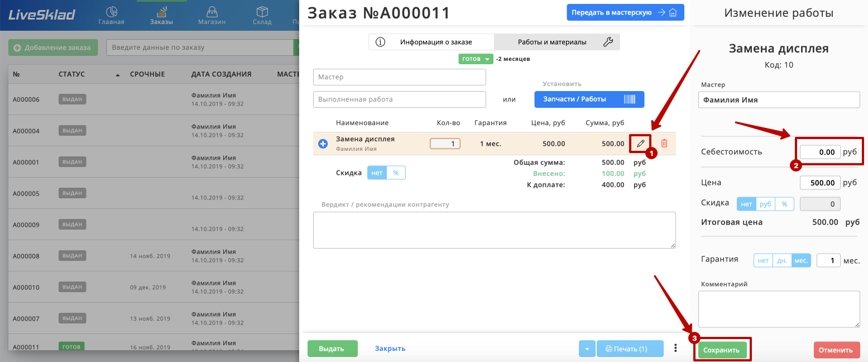
Task: Click the К доплате amount 400.00
Action: point(613,184)
